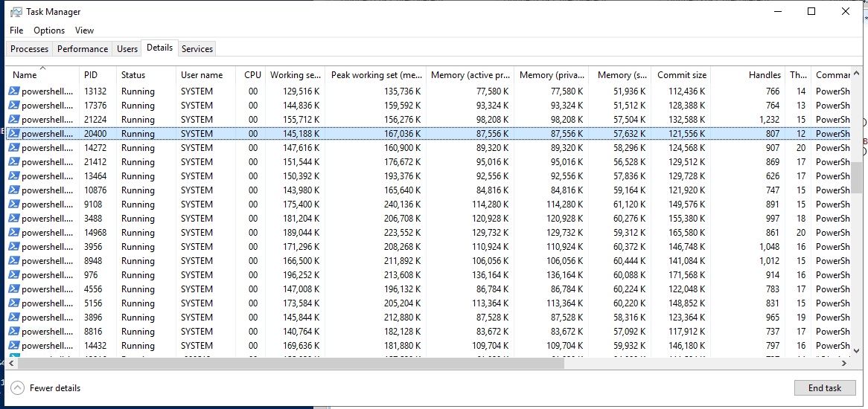Image resolution: width=868 pixels, height=409 pixels.
Task: Sort by the Handles column header
Action: 748,75
